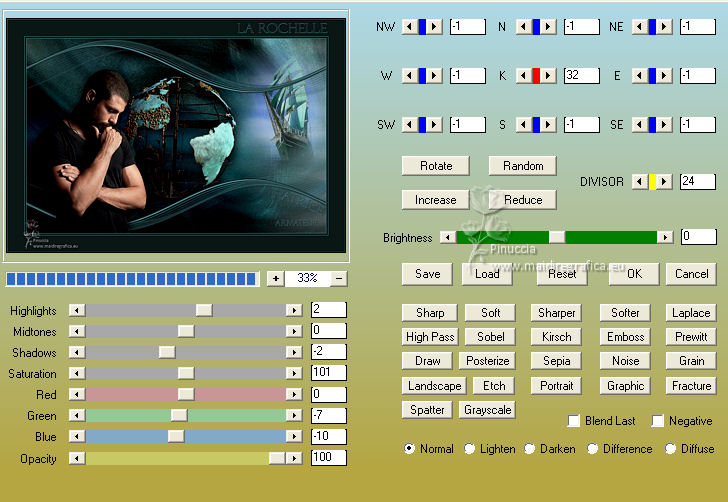Increase the NE value with right arrow
728x502 pixels.
(664, 26)
